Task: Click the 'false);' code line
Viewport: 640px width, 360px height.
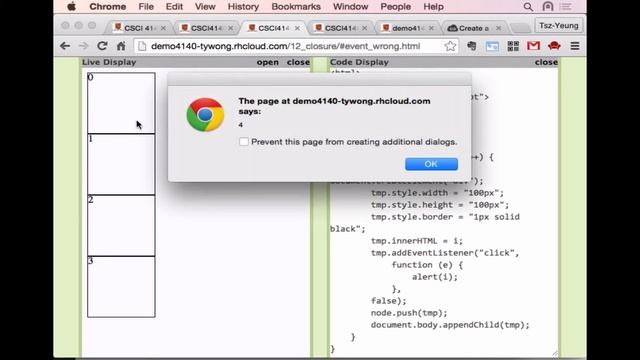Action: tap(389, 301)
